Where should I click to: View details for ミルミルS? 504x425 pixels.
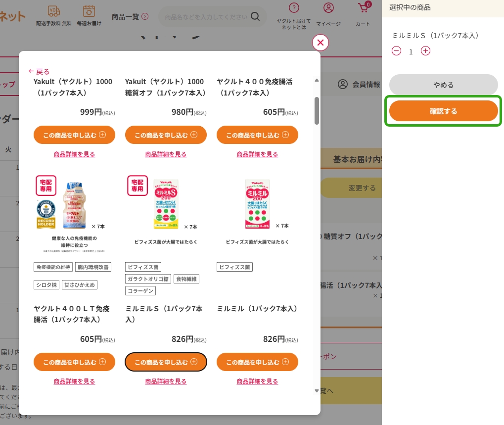pyautogui.click(x=166, y=381)
